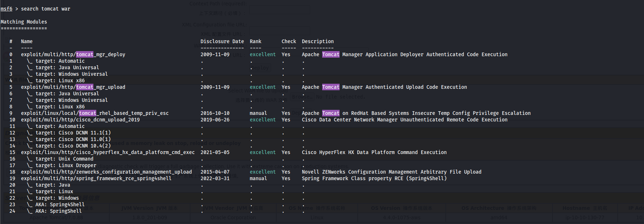
Task: Select exploit/multi/http/cisco_dcnm_upload_2019 module name
Action: (80, 120)
